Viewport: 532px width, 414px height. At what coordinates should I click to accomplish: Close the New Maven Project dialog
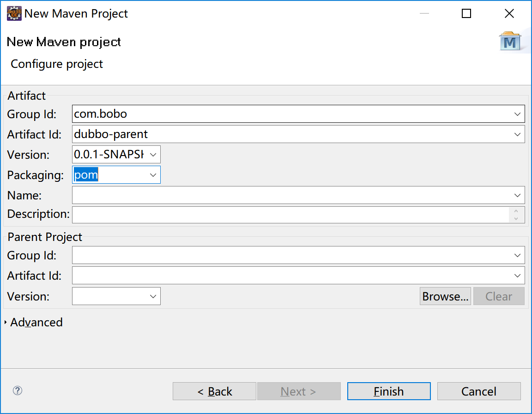coord(509,13)
